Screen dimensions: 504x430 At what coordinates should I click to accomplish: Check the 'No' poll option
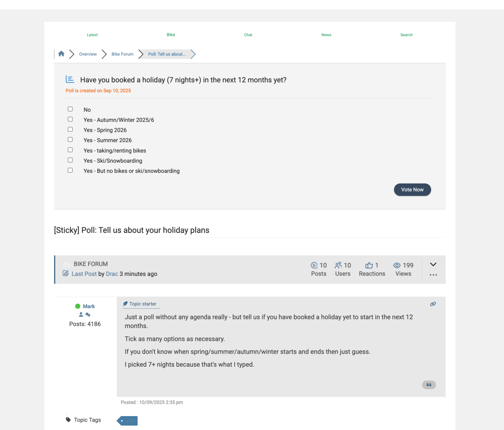70,109
